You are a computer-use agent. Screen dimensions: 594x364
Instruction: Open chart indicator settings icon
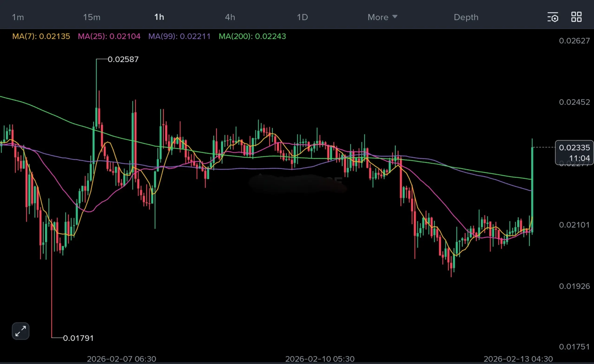(552, 17)
